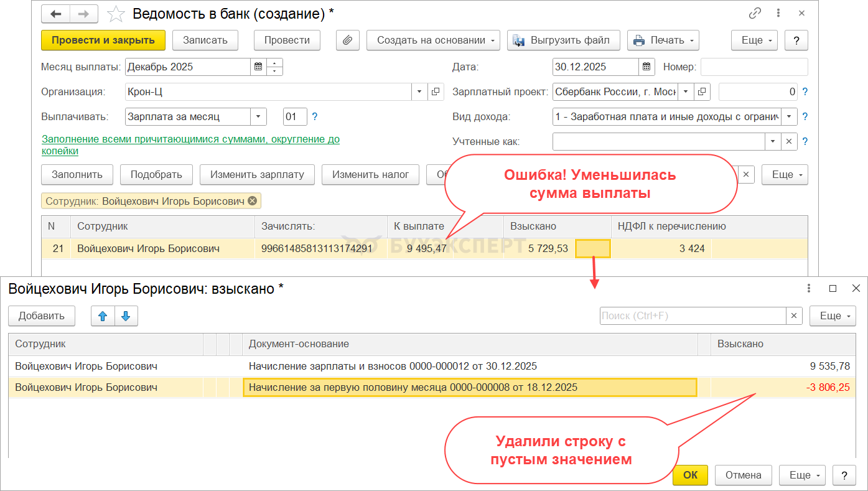This screenshot has height=491, width=868.
Task: Open the Выплачивать dropdown list
Action: [x=258, y=116]
